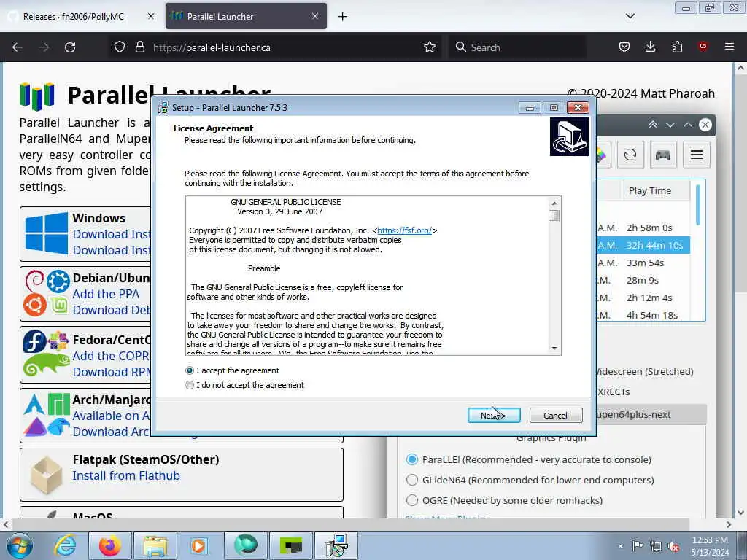The width and height of the screenshot is (747, 560).
Task: Open Windows Explorer folder from taskbar
Action: pos(155,545)
